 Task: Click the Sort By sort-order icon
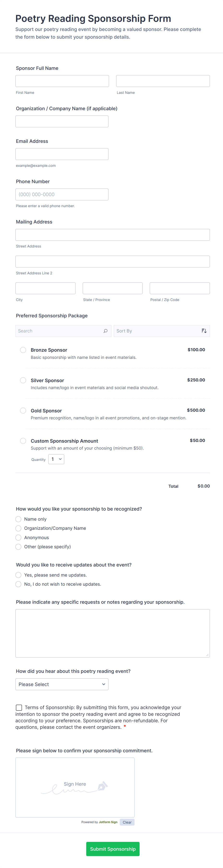(204, 331)
